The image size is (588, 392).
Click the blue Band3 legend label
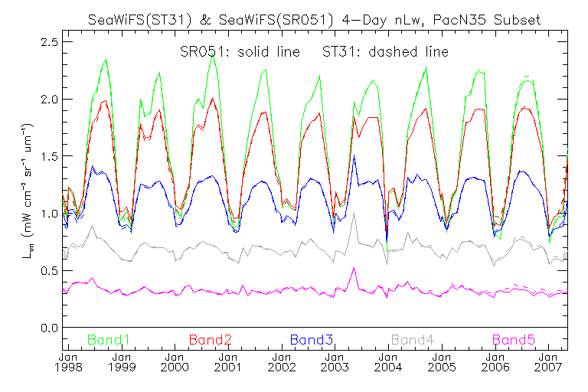click(312, 340)
